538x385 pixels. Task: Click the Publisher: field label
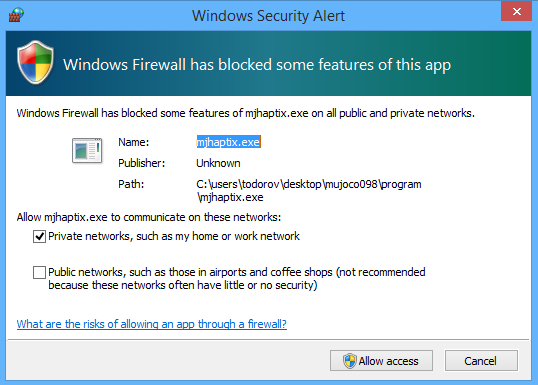(141, 163)
